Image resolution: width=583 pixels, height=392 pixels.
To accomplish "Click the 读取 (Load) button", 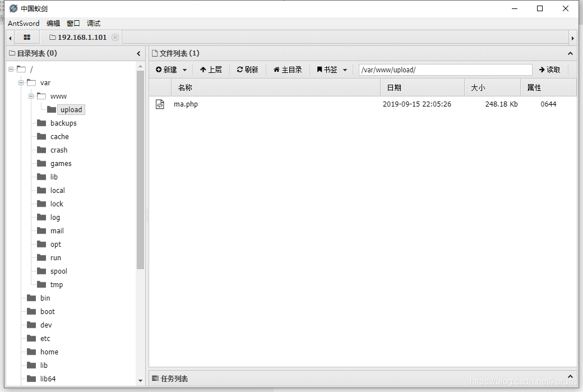I will [549, 69].
